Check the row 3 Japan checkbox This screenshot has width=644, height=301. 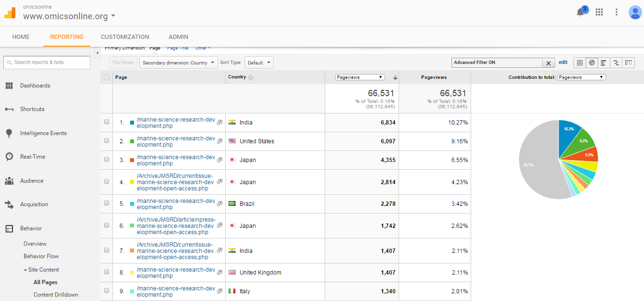(107, 160)
